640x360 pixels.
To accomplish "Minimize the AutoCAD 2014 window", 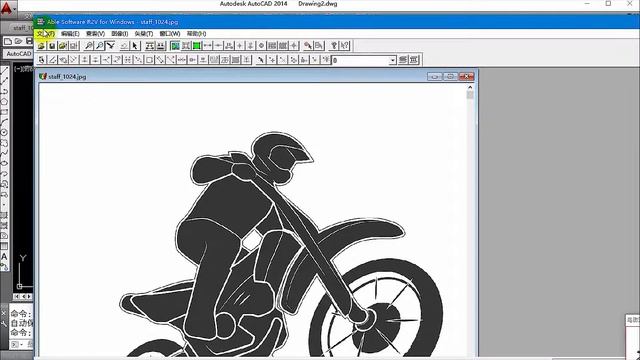I will pyautogui.click(x=587, y=4).
